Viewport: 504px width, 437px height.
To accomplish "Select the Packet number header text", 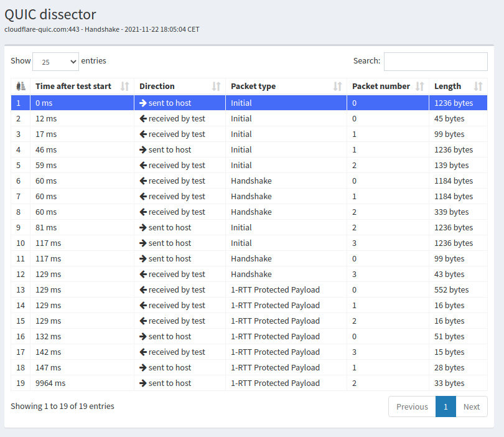I will (x=381, y=86).
